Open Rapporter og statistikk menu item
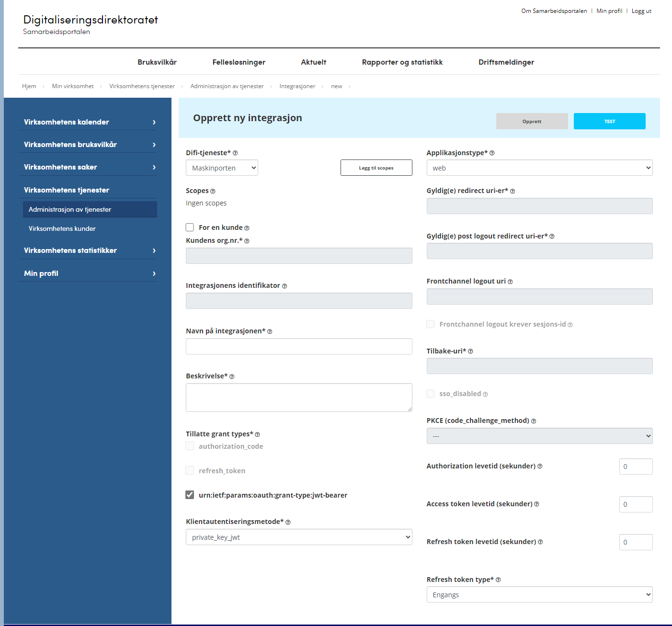 [402, 62]
